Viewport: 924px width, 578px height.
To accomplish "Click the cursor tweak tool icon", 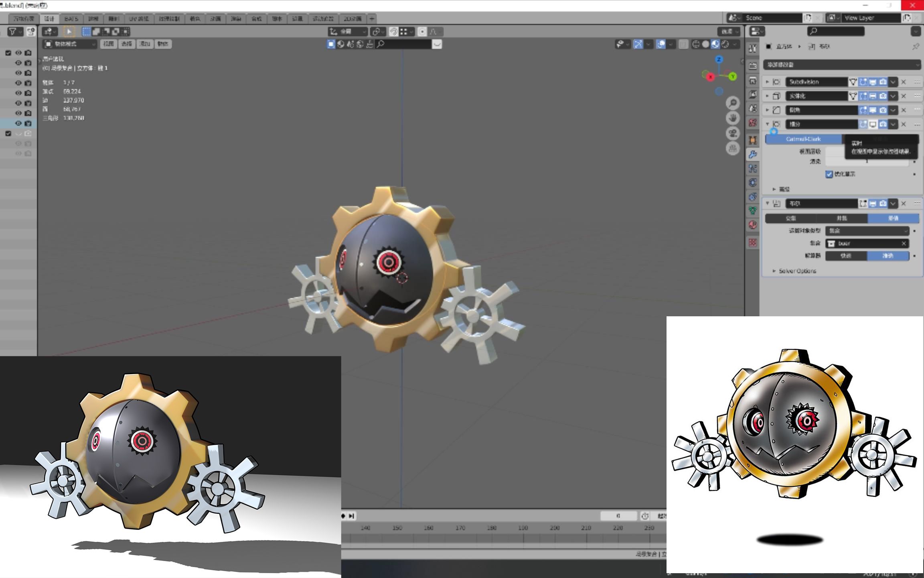I will [x=69, y=31].
